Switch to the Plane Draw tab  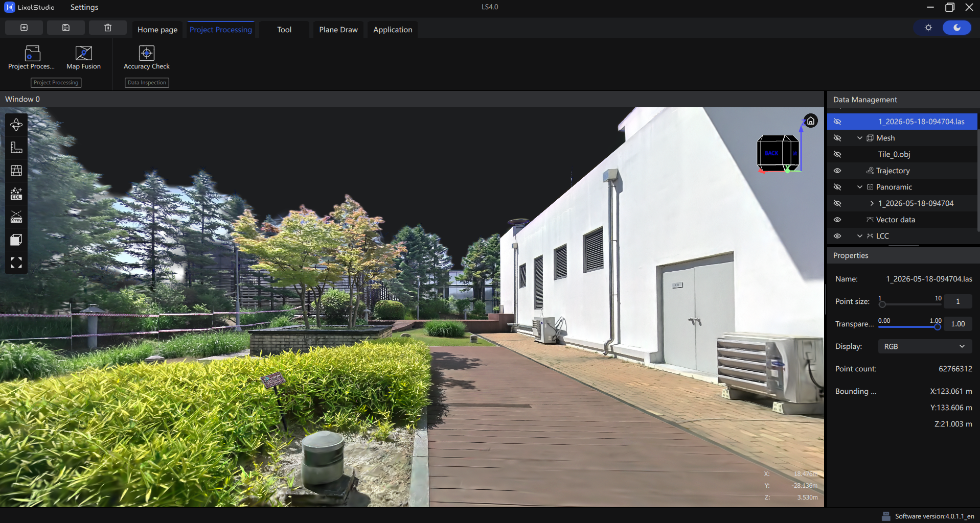click(338, 30)
